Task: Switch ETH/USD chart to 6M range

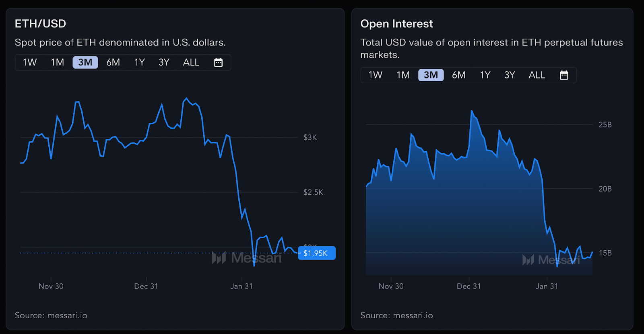Action: 113,62
